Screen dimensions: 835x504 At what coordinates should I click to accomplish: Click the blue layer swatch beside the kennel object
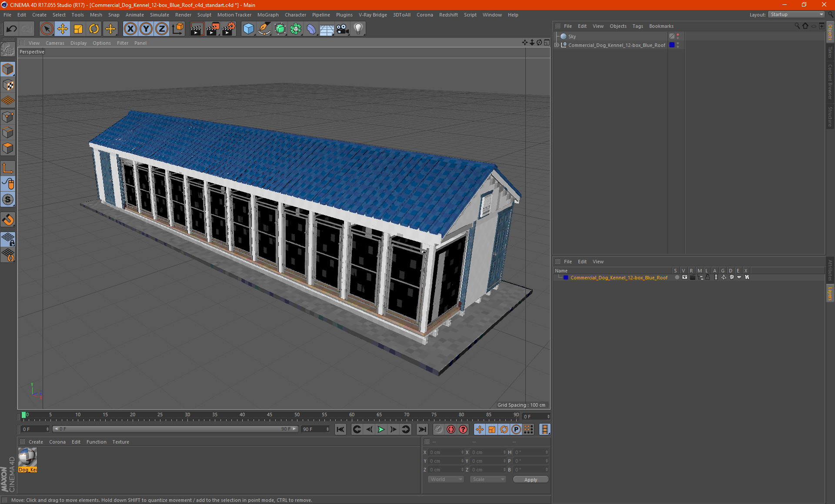coord(672,45)
